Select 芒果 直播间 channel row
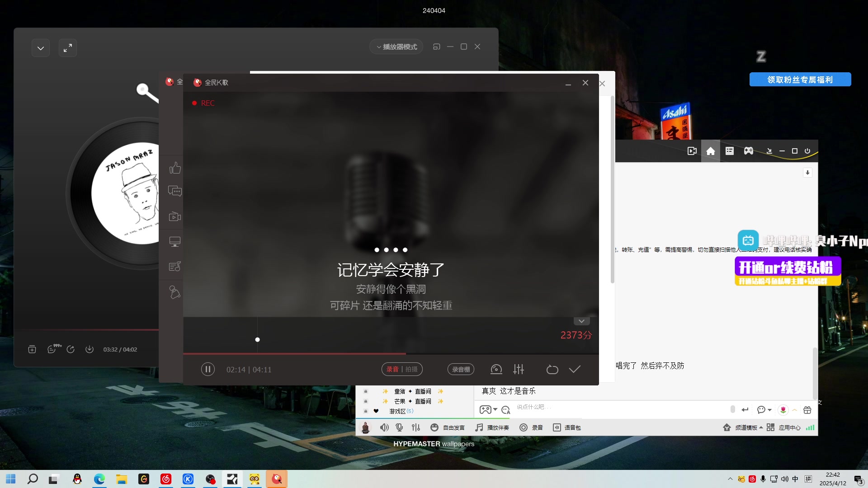 point(412,401)
